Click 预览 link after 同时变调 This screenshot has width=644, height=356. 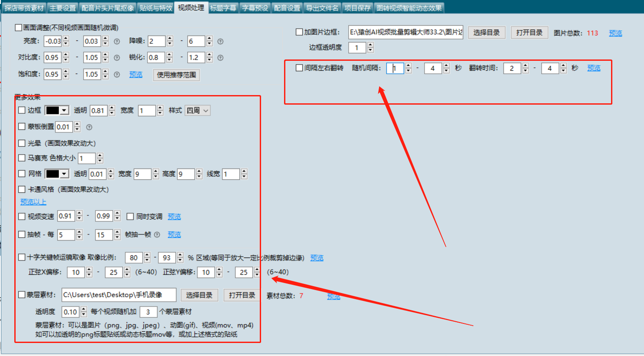coord(174,216)
